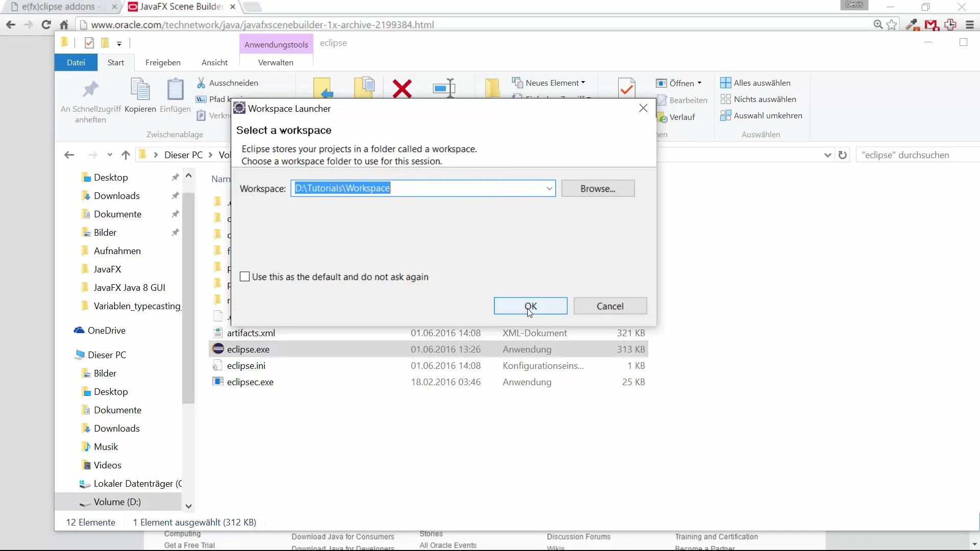Open the Aufnahmen folder in sidebar
This screenshot has height=551, width=980.
click(117, 251)
